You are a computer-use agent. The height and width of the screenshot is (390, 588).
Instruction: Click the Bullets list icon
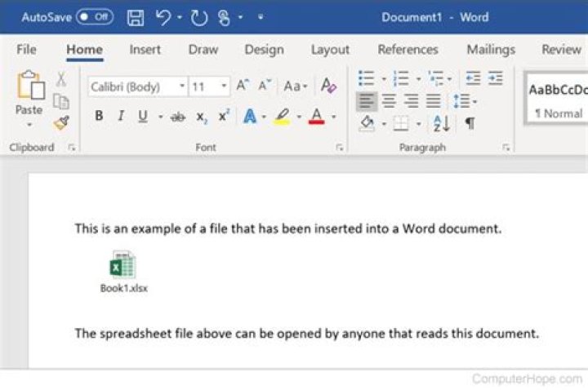point(366,78)
